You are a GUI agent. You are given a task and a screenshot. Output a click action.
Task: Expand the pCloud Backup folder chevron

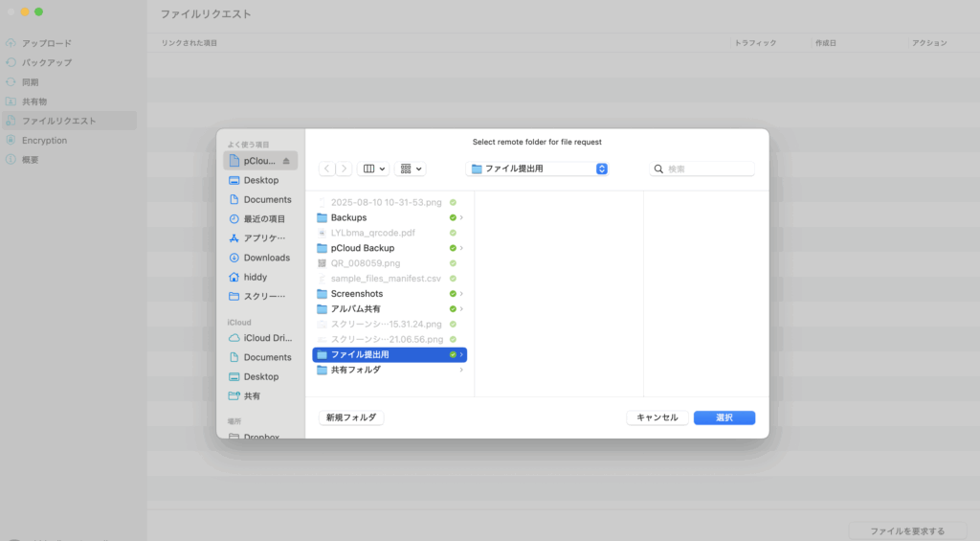click(461, 248)
